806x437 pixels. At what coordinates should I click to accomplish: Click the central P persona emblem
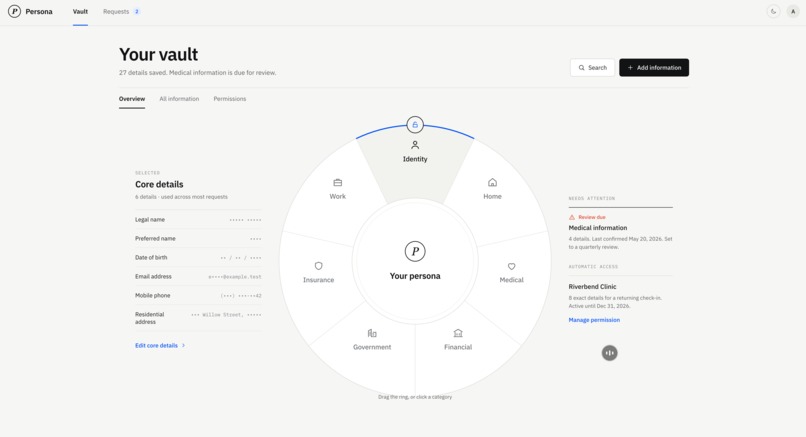415,251
